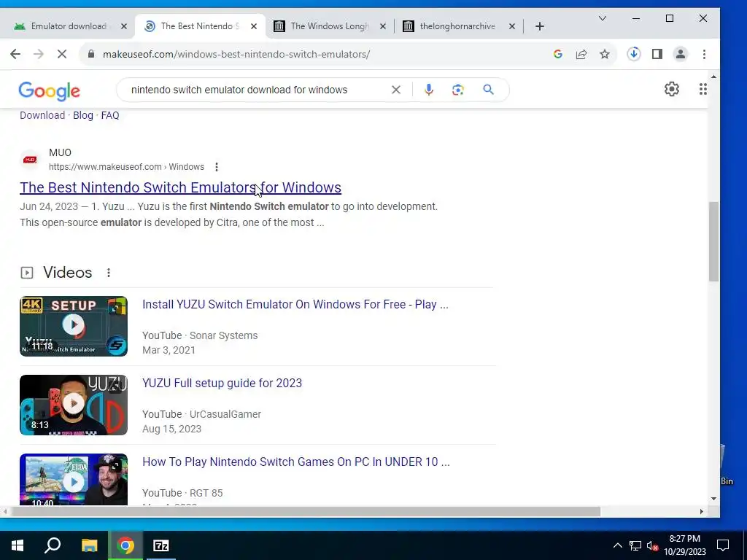Screen dimensions: 747x560
Task: Open Google quick settings gear
Action: pyautogui.click(x=672, y=89)
